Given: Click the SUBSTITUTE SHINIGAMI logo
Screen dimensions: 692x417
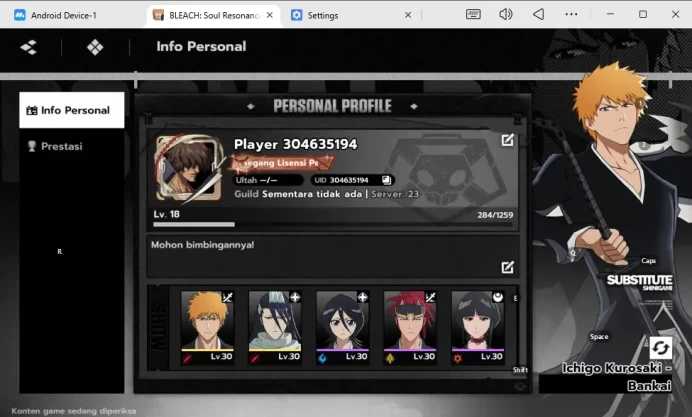Looking at the screenshot, I should [x=639, y=282].
